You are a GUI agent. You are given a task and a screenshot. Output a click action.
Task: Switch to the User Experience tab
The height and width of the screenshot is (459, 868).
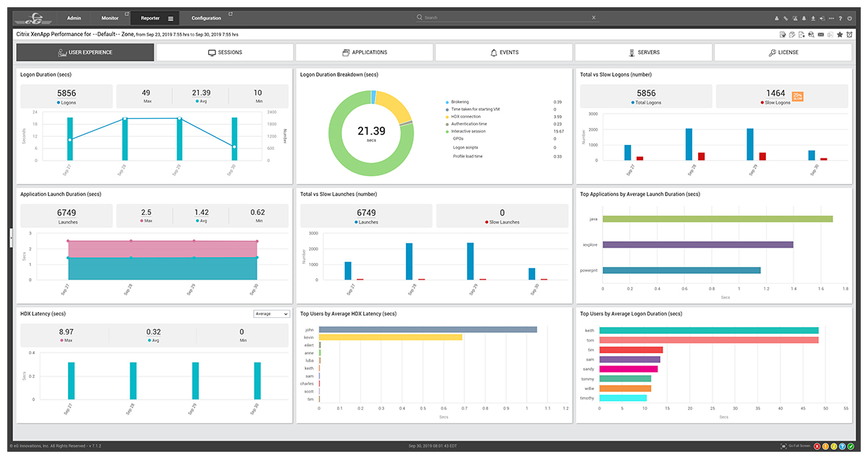click(x=85, y=52)
